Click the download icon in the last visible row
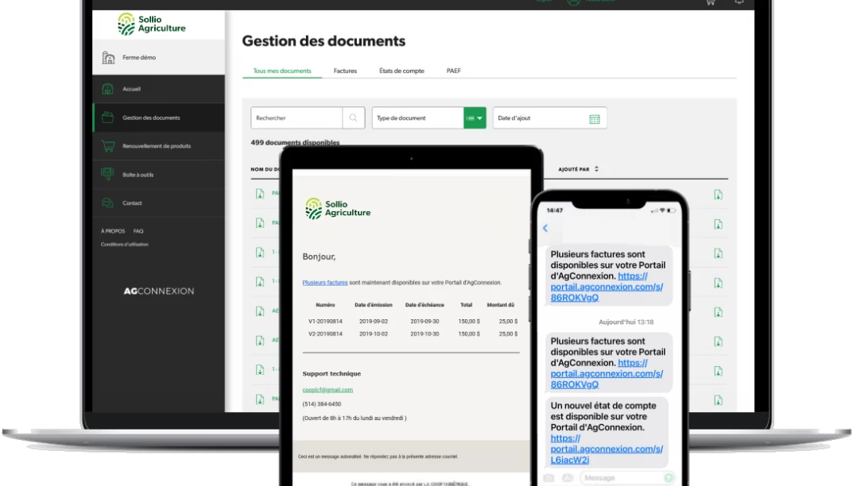 pos(718,400)
